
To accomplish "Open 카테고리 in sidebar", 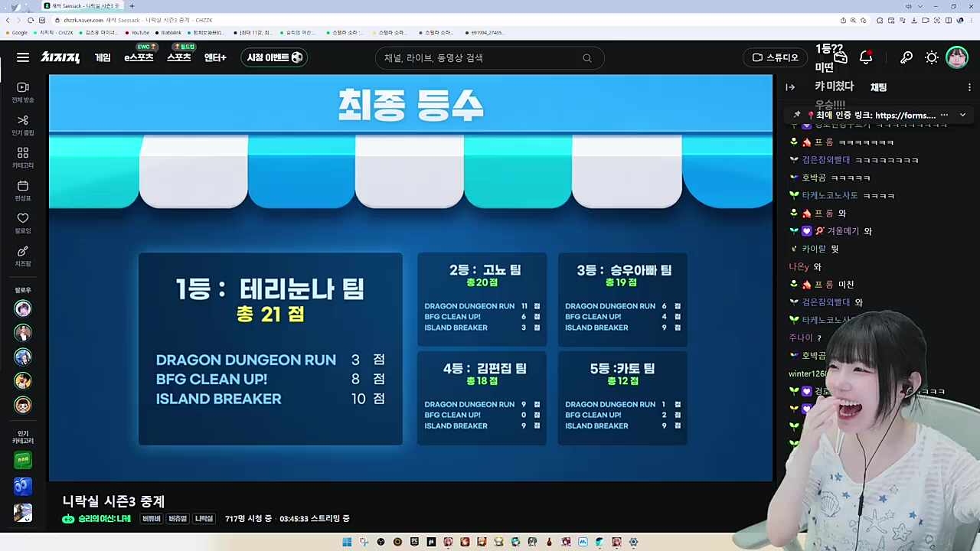I will 23,158.
